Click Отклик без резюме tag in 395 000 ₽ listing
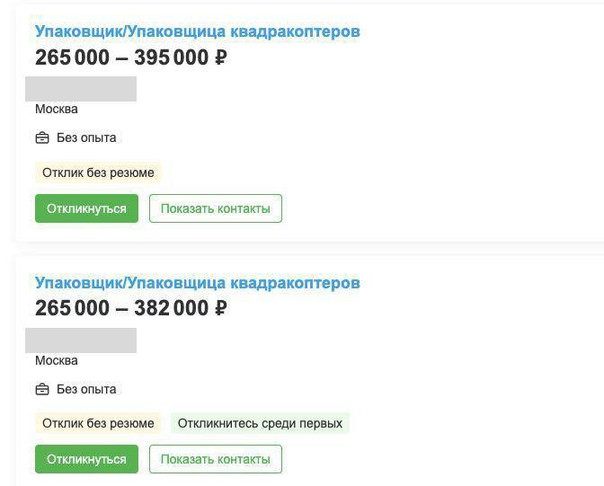The height and width of the screenshot is (486, 604). [x=98, y=173]
